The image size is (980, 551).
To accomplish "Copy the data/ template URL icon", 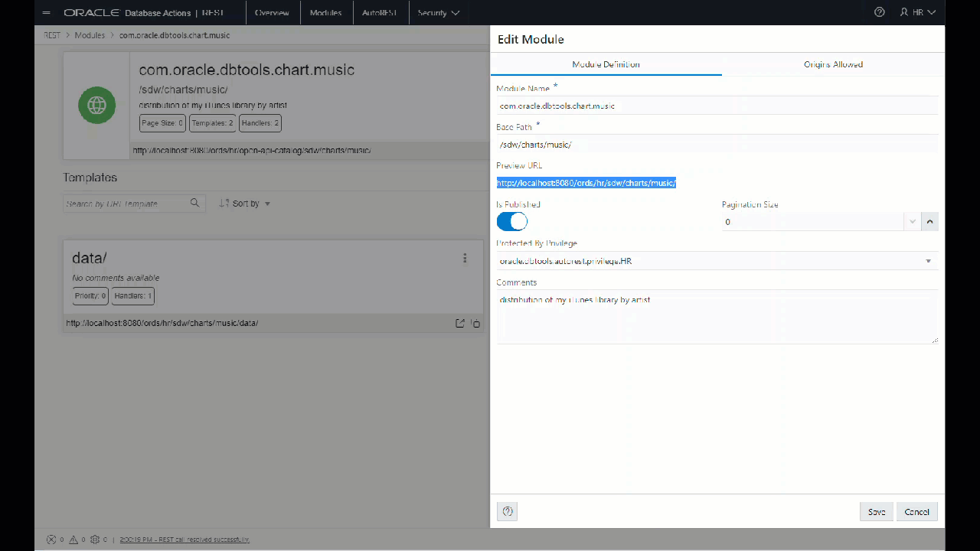I will (475, 324).
